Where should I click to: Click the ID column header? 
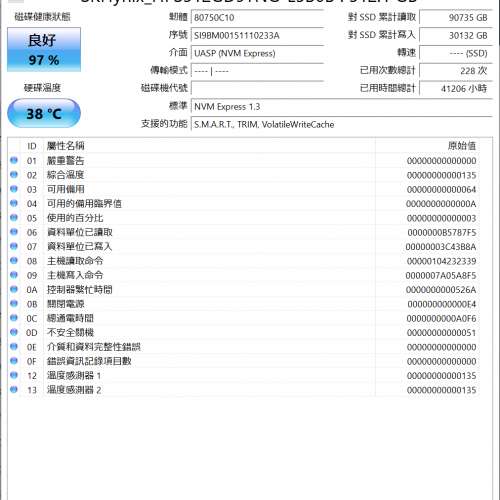pos(32,146)
